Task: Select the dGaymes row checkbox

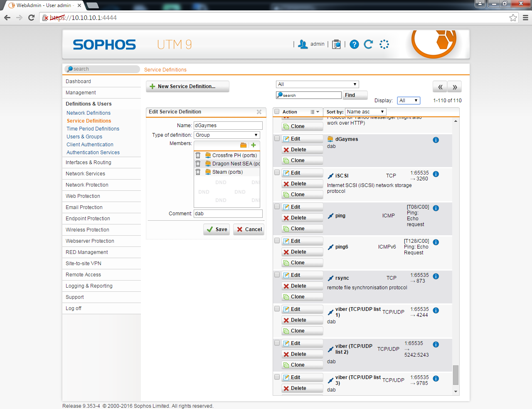Action: (277, 138)
